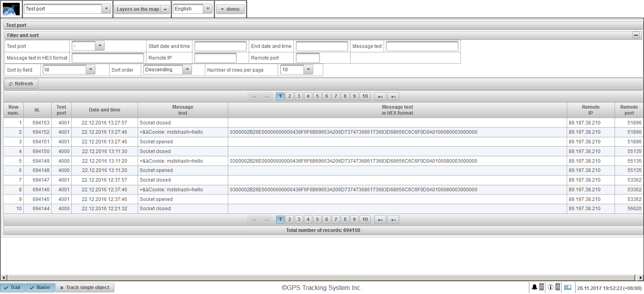Go to last page using top pager
The width and height of the screenshot is (644, 294).
pos(393,96)
